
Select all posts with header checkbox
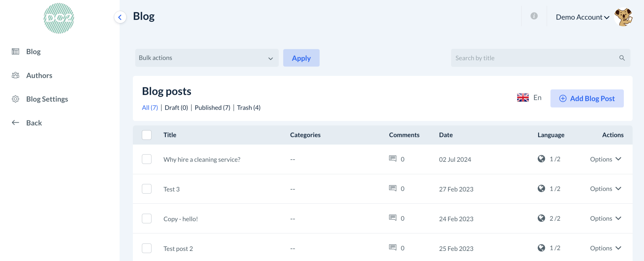(x=147, y=135)
